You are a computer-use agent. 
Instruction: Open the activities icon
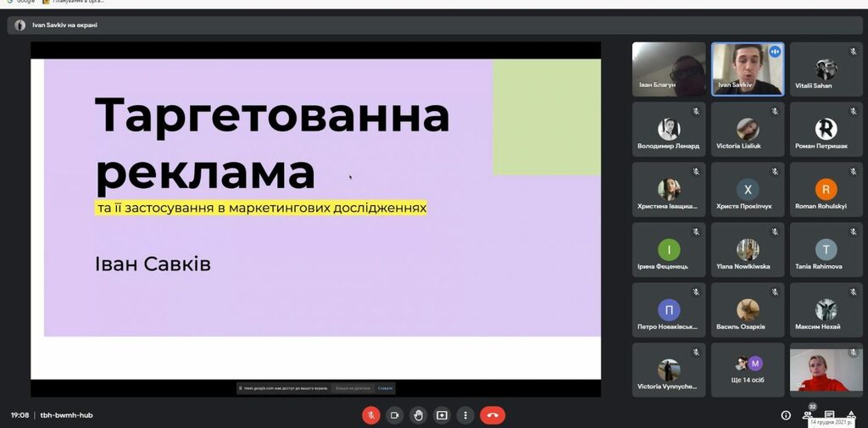coord(851,415)
